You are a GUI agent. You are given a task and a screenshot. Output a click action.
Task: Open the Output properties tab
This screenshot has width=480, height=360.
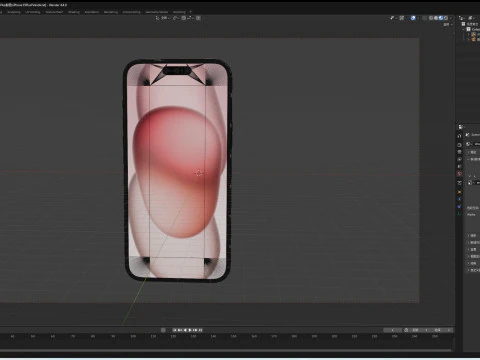[459, 152]
